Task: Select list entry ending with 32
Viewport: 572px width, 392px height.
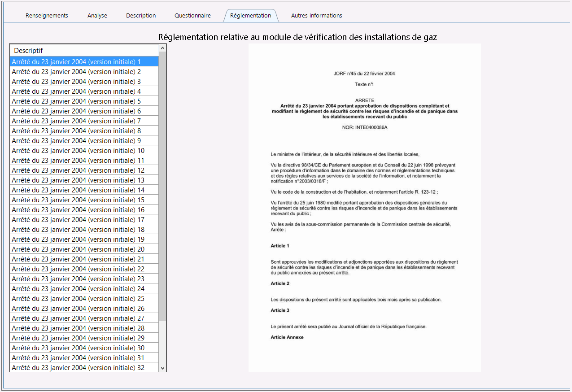Action: pyautogui.click(x=84, y=368)
